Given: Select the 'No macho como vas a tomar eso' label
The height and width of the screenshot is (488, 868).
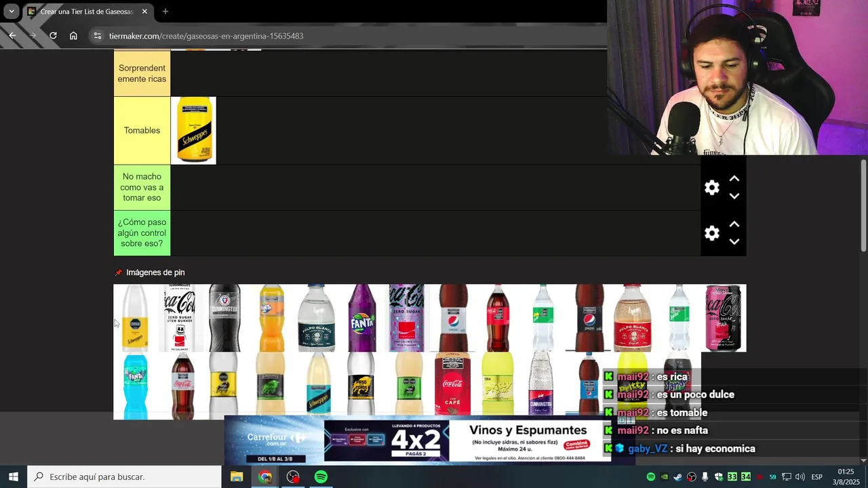Looking at the screenshot, I should [142, 187].
